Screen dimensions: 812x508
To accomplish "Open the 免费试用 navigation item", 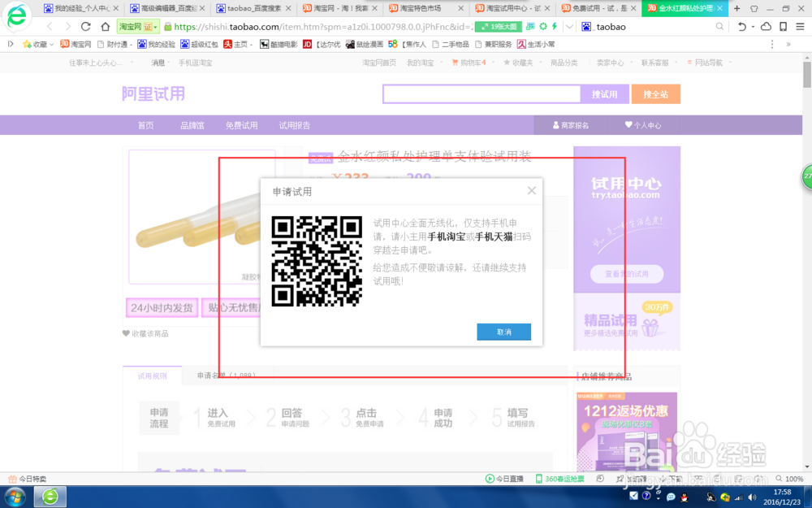I will click(x=241, y=125).
